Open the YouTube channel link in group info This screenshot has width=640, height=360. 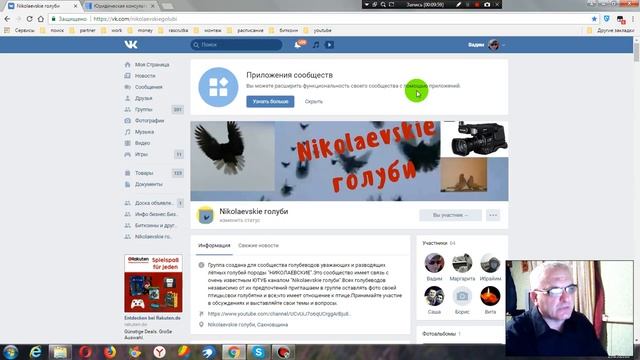click(x=279, y=314)
